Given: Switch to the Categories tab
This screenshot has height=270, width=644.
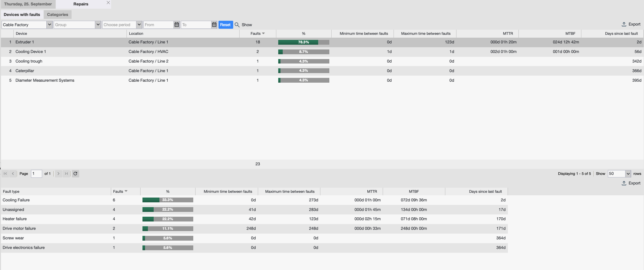Looking at the screenshot, I should coord(57,15).
